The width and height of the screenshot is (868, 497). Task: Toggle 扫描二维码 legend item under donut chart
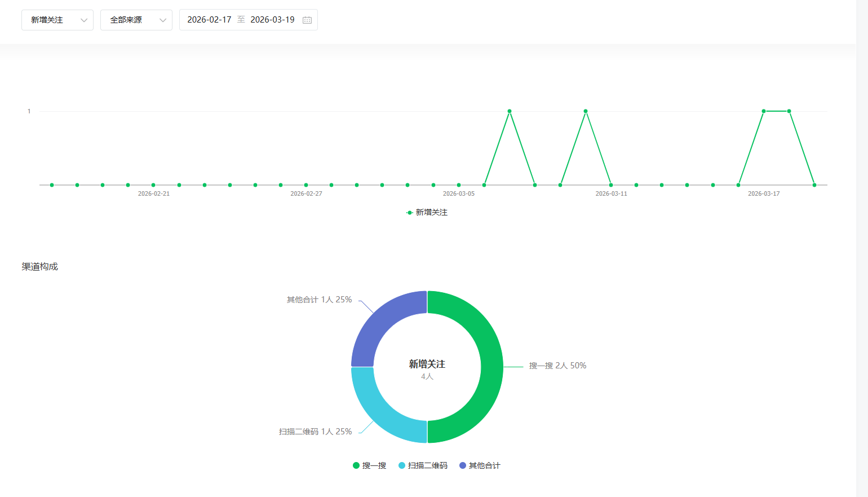[x=423, y=465]
